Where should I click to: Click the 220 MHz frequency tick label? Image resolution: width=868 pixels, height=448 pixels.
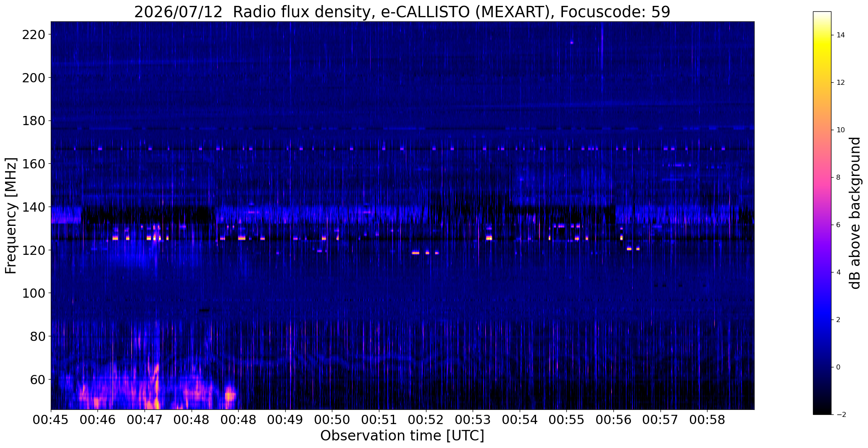point(33,34)
